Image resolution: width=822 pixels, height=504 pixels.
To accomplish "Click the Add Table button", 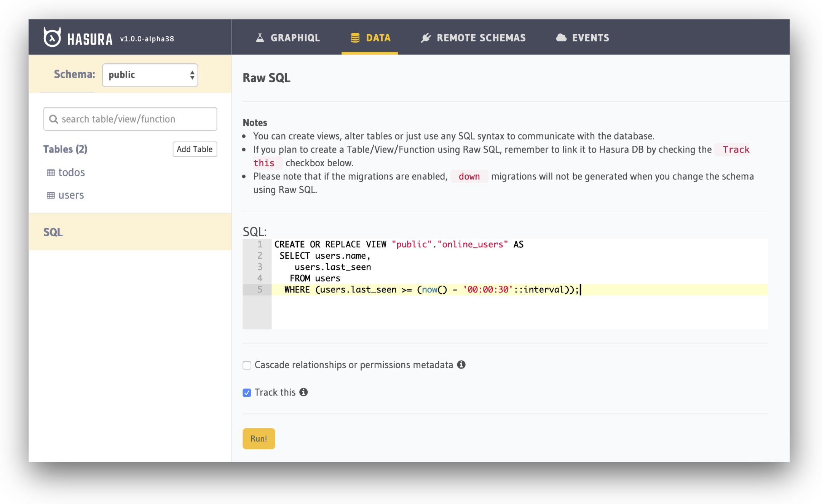I will click(195, 149).
